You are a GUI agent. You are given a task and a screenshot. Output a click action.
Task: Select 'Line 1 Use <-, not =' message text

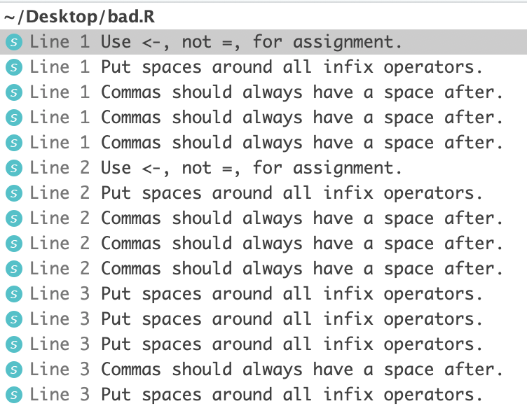(x=216, y=42)
